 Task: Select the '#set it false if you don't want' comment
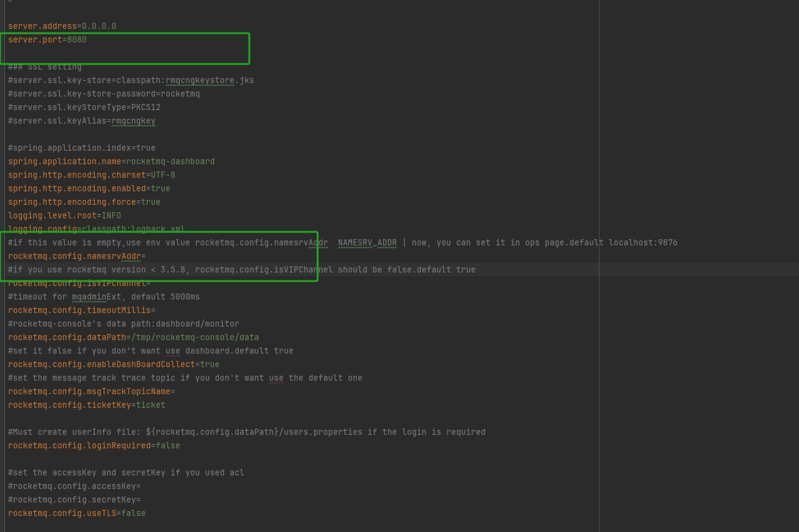pos(151,351)
